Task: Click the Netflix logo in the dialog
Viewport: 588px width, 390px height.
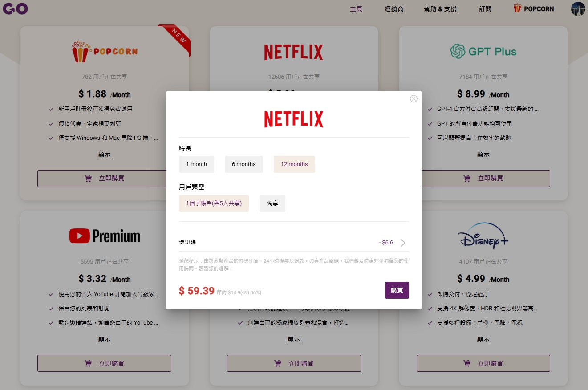Action: pyautogui.click(x=294, y=119)
